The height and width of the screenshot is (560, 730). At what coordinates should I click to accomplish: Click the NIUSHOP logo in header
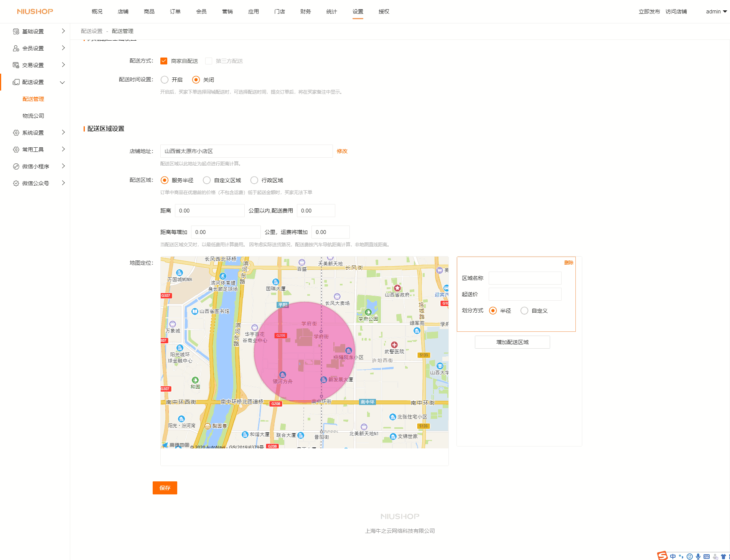(35, 12)
